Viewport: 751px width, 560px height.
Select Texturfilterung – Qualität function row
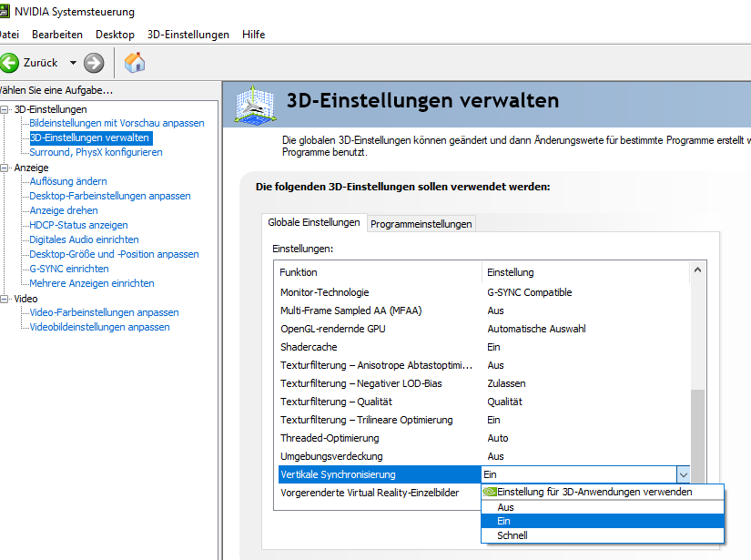coord(483,402)
